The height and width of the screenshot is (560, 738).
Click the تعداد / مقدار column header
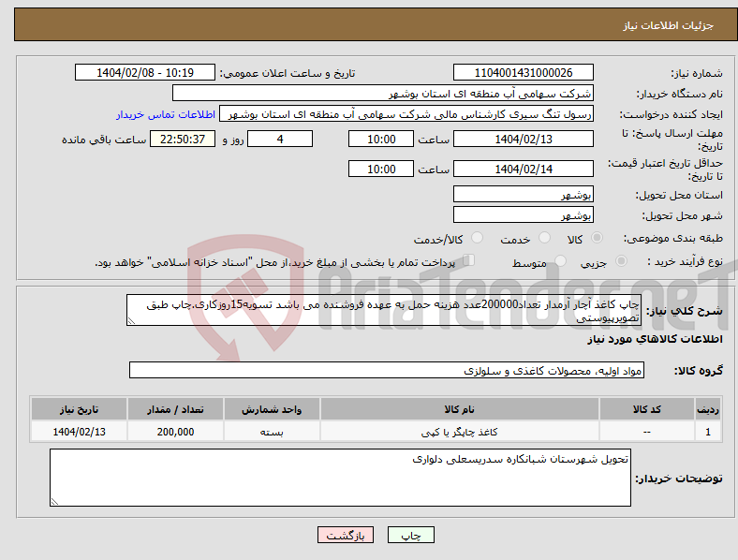click(x=175, y=409)
